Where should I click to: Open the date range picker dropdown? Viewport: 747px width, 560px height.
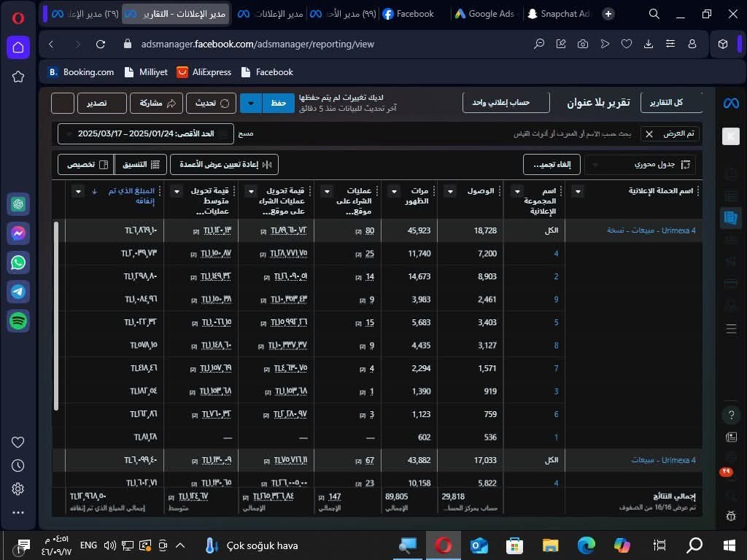click(146, 134)
